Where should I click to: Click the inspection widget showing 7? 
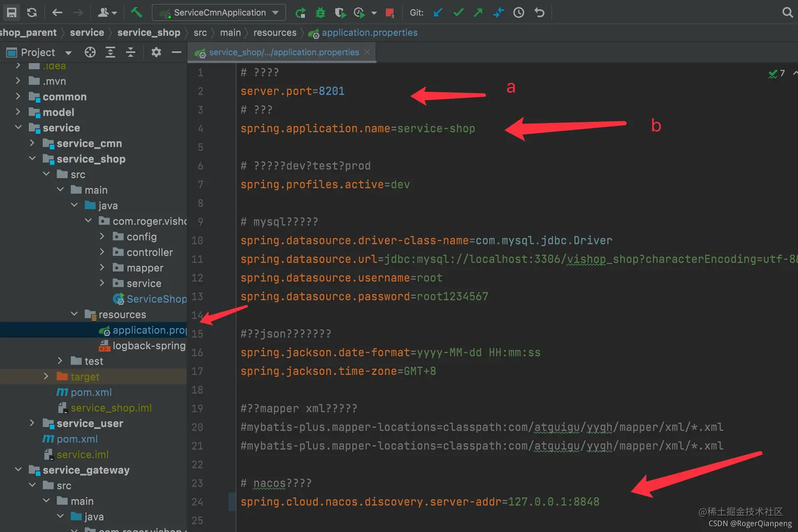pyautogui.click(x=776, y=73)
